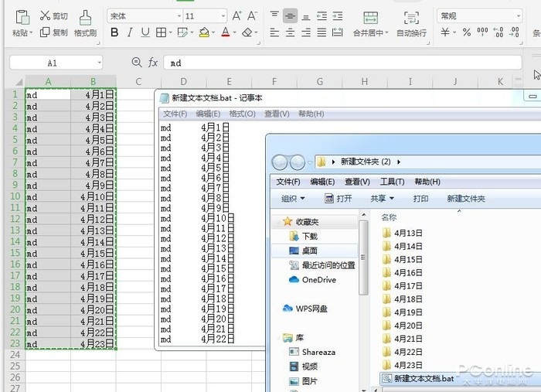The image size is (541, 392).
Task: Click the increase decimal places icon
Action: [x=498, y=32]
